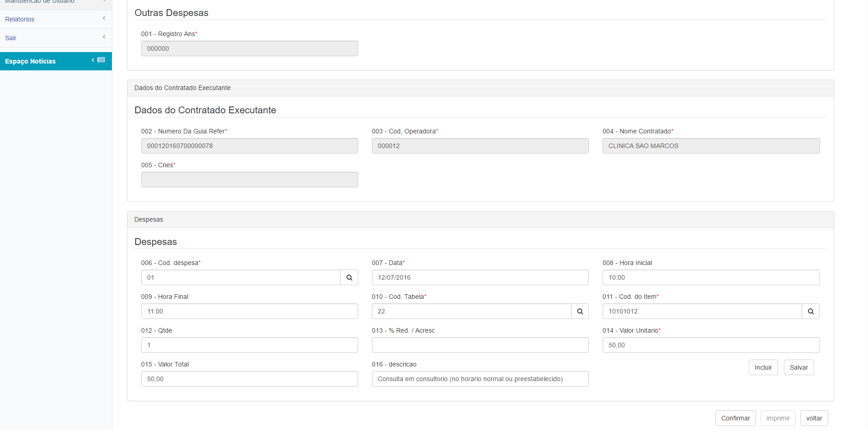Click the voltar button
The height and width of the screenshot is (430, 868).
tap(814, 418)
